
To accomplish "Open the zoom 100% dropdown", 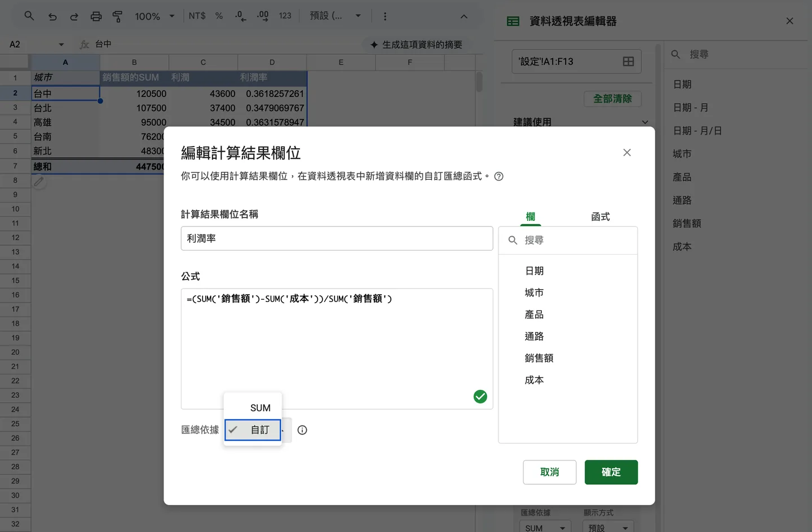I will click(155, 16).
